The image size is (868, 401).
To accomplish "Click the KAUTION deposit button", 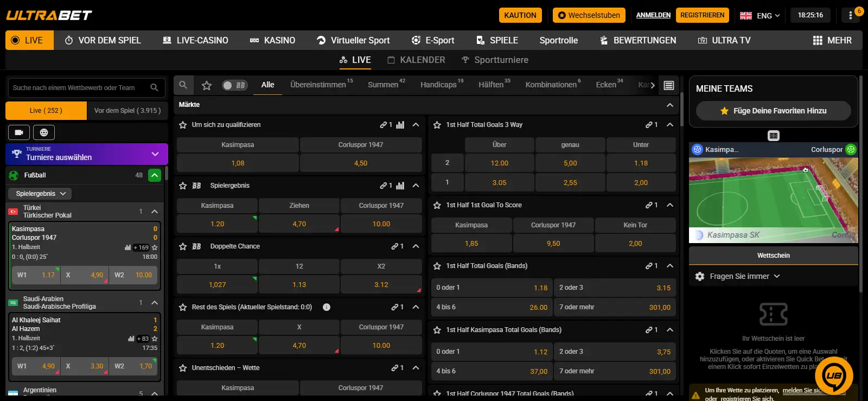I will pos(520,15).
